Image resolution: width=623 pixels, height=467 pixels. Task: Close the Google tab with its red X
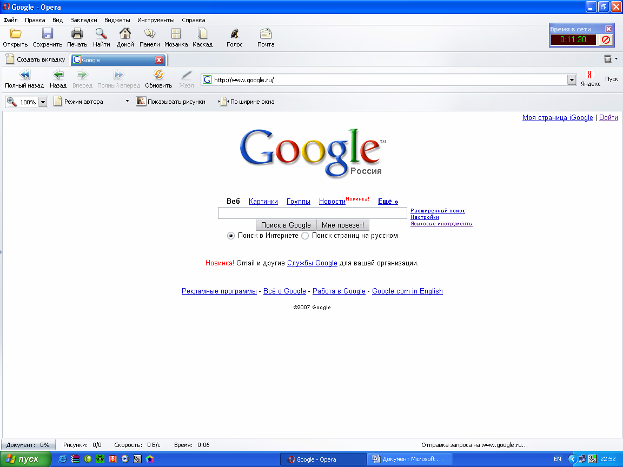click(159, 60)
